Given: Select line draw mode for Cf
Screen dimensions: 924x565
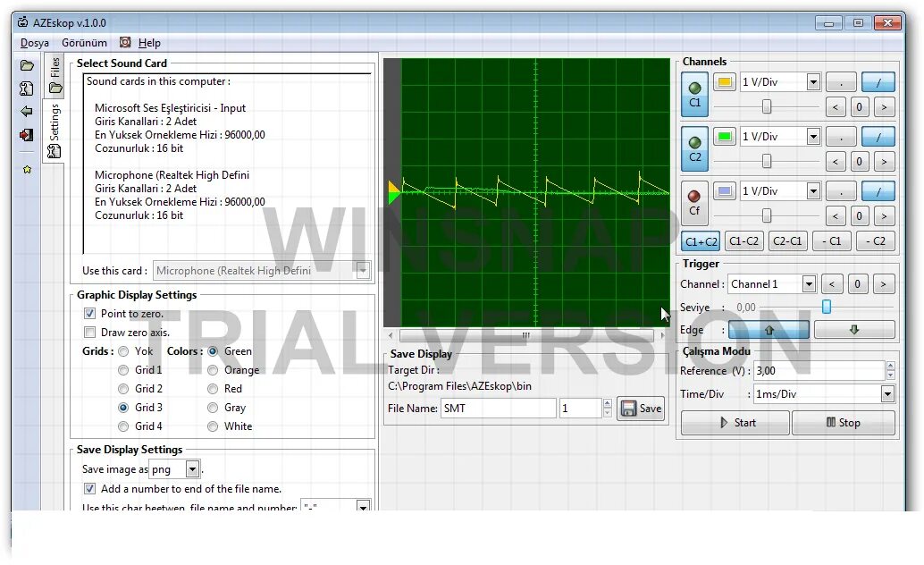Looking at the screenshot, I should [x=878, y=191].
